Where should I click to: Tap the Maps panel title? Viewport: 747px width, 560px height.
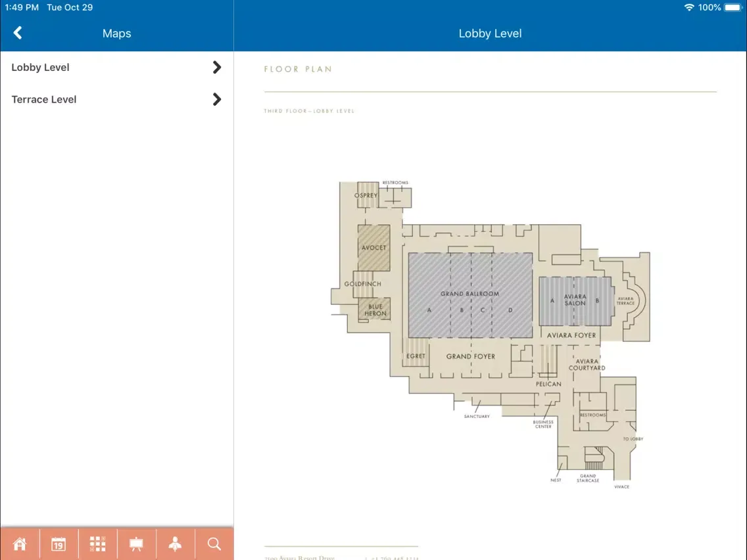click(x=117, y=34)
